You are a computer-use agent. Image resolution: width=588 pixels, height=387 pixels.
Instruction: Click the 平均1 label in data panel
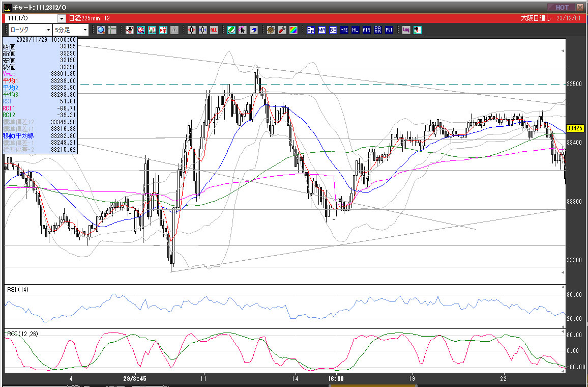[x=11, y=80]
